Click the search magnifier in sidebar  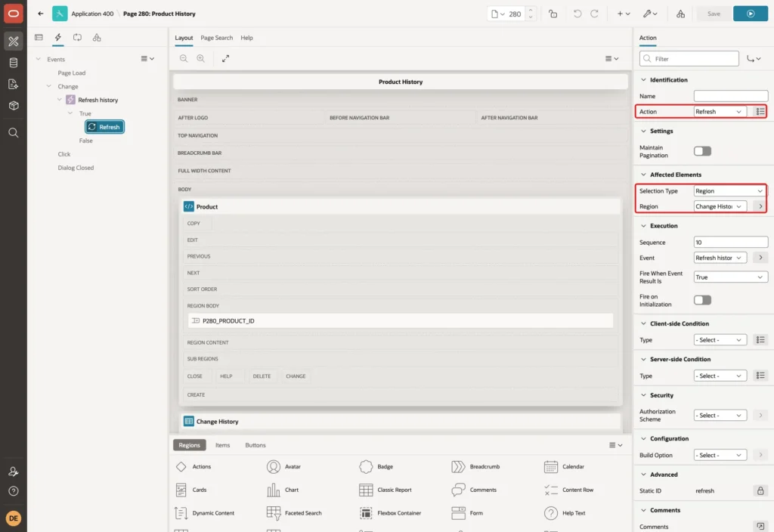click(14, 132)
